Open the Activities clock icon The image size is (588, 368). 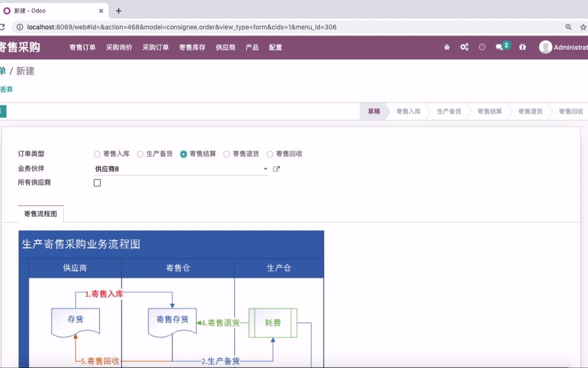(482, 47)
